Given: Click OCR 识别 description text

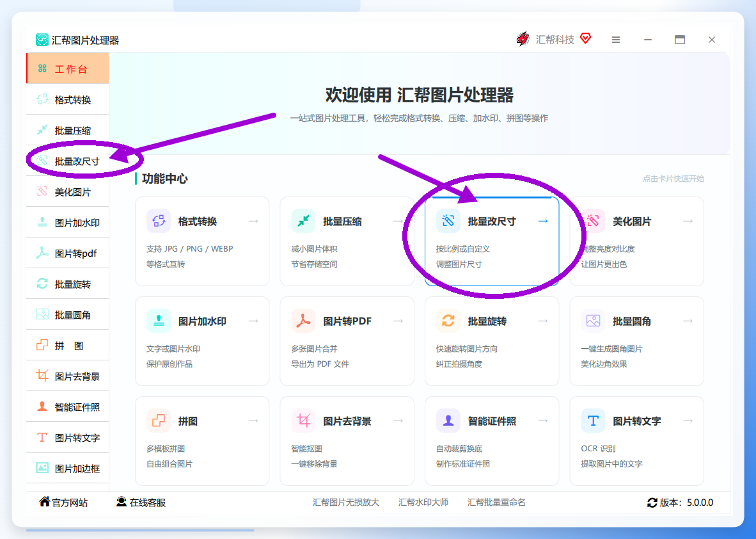Looking at the screenshot, I should pyautogui.click(x=598, y=448).
